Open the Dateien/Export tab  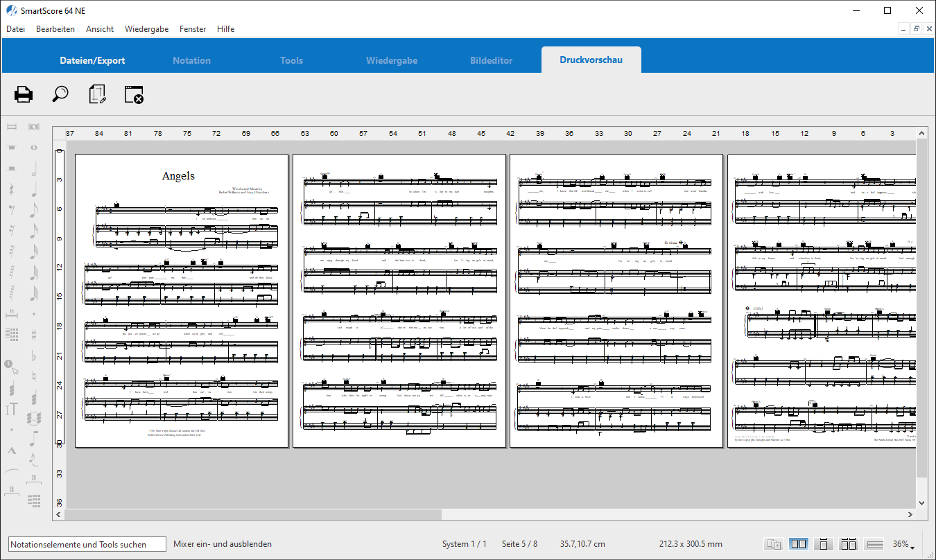tap(92, 60)
